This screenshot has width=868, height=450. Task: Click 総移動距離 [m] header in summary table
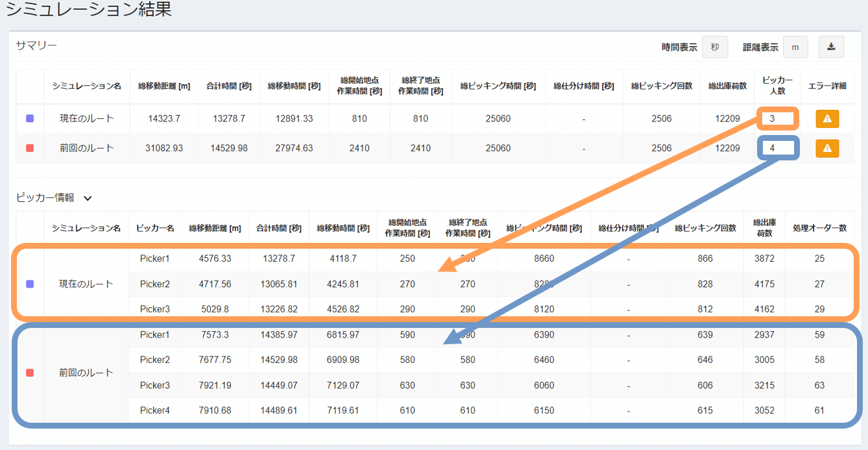pyautogui.click(x=164, y=86)
